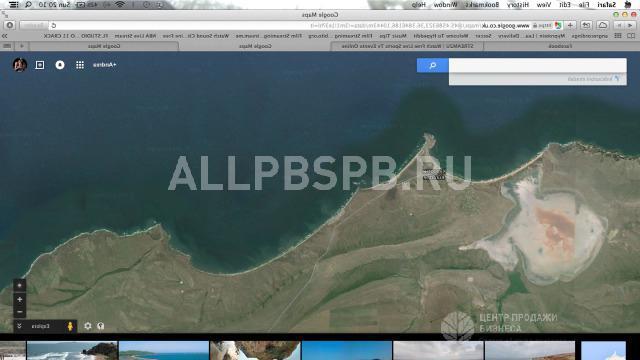Open the crashing waves beach photo thumbnail
The width and height of the screenshot is (640, 360).
tap(72, 351)
